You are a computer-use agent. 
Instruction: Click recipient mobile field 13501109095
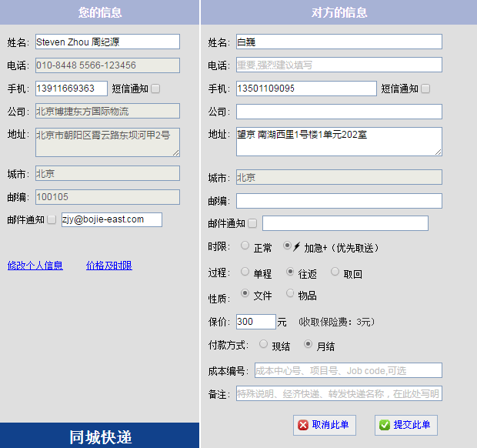click(x=306, y=89)
